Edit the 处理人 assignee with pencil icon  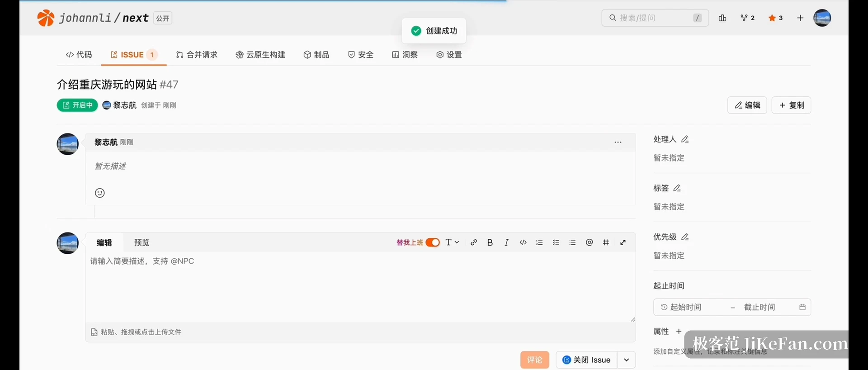point(685,139)
